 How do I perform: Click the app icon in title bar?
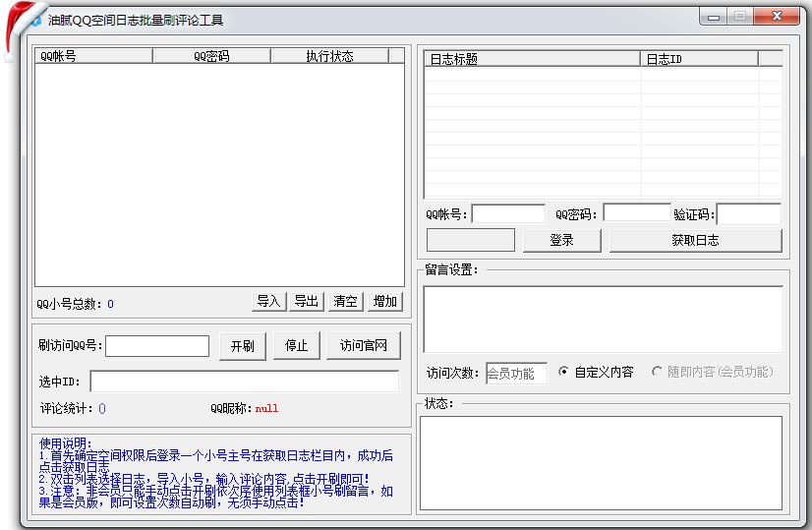click(x=34, y=19)
